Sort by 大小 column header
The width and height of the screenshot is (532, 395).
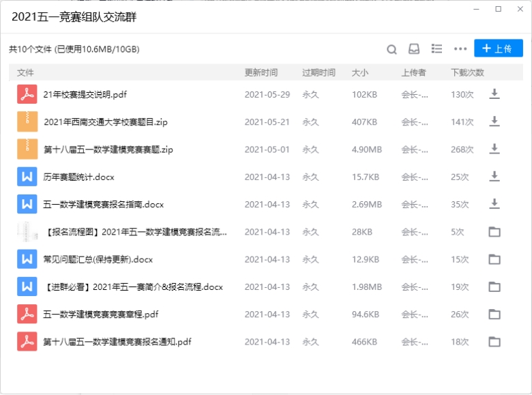click(359, 72)
